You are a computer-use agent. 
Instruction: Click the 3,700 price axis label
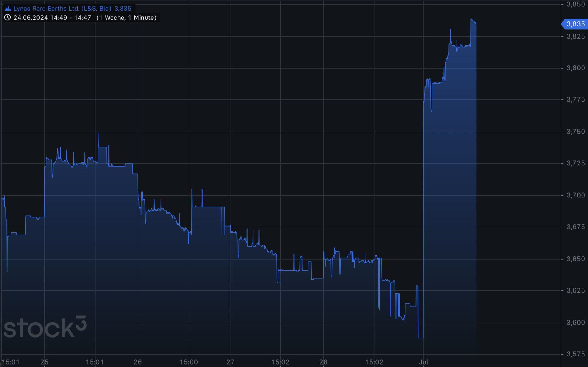point(576,195)
